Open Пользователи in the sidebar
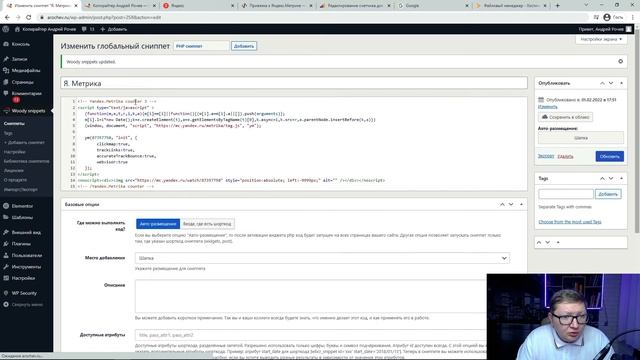 click(27, 255)
